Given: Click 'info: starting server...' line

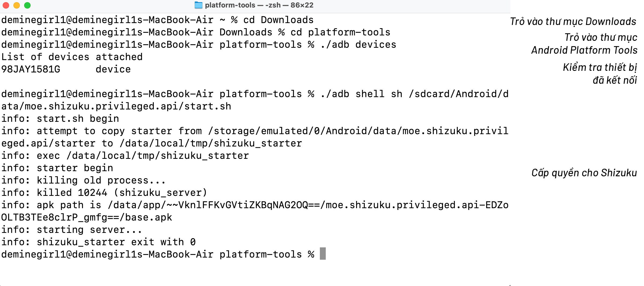Looking at the screenshot, I should [x=72, y=230].
